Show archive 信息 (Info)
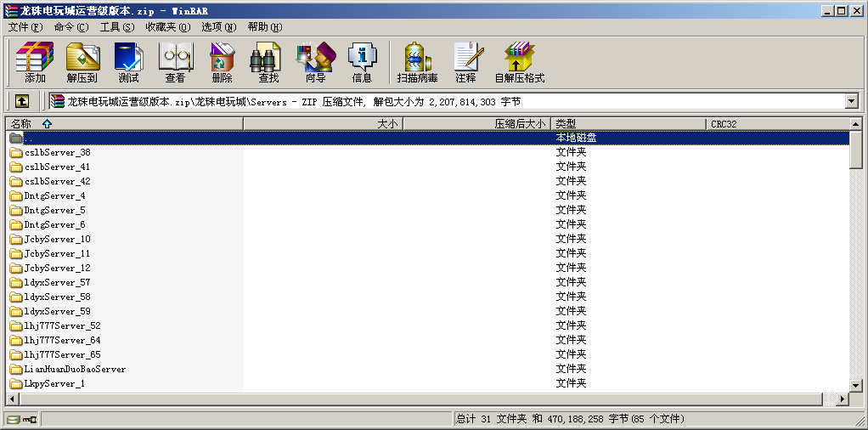This screenshot has height=430, width=868. (362, 63)
